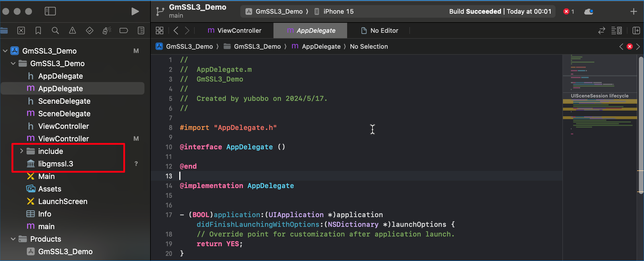Open the Find navigator magnifier

pyautogui.click(x=55, y=30)
